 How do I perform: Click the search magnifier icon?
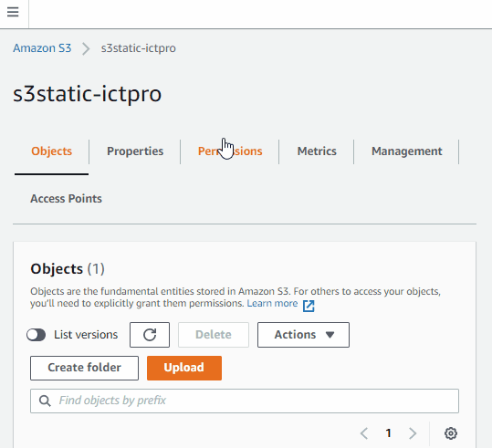pos(45,401)
